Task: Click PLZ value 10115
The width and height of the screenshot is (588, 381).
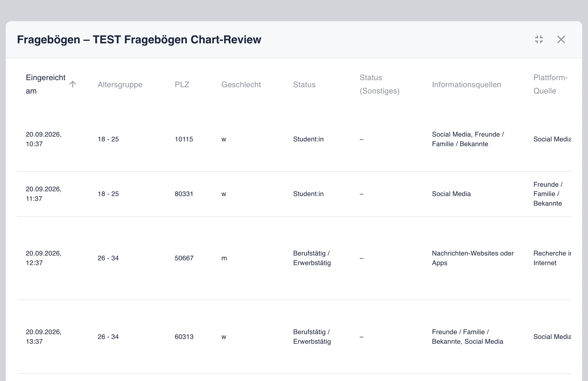Action: 184,139
